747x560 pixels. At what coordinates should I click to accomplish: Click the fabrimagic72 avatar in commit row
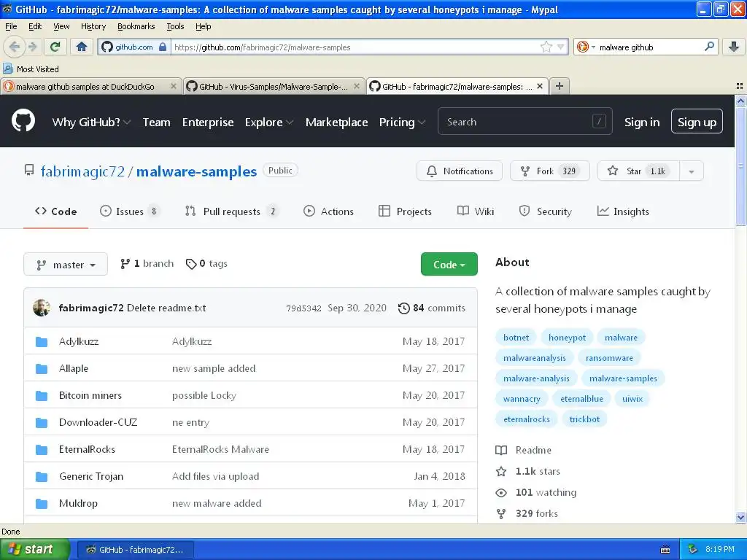pos(42,308)
